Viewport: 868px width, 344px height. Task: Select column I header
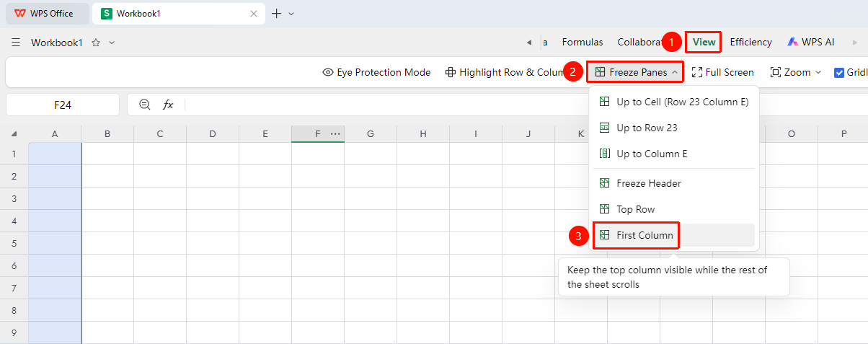click(x=476, y=133)
